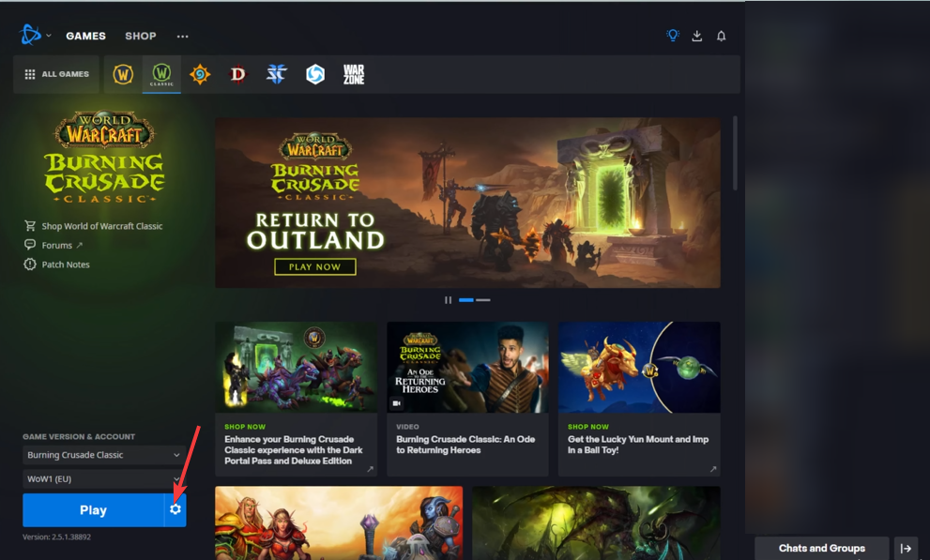
Task: Open Shop World of Warcraft Classic link
Action: (x=102, y=226)
